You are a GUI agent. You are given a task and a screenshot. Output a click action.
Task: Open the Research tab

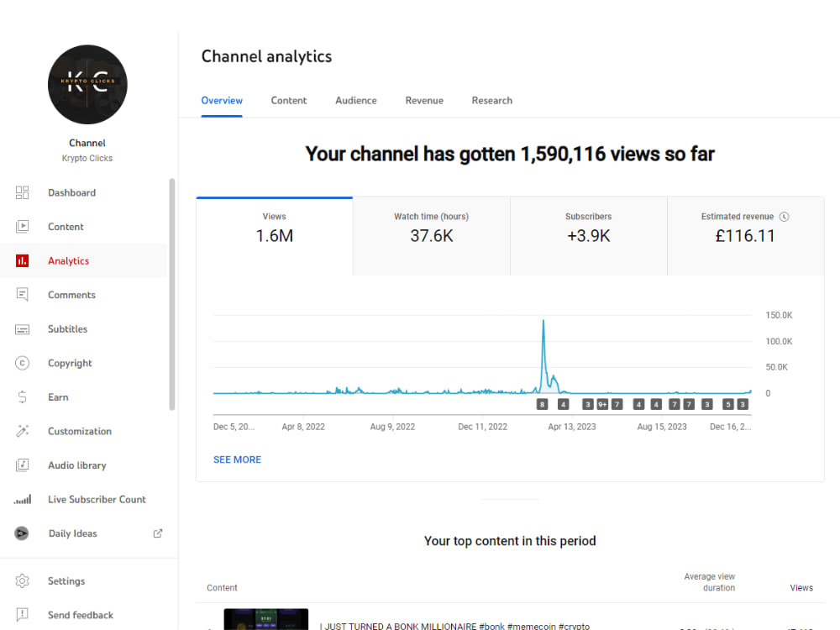point(491,101)
